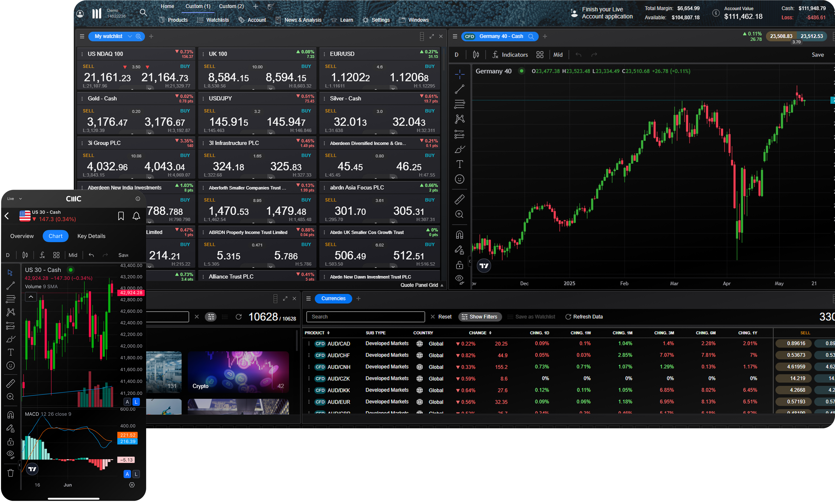
Task: Click Refresh Data above the currencies table
Action: [584, 317]
